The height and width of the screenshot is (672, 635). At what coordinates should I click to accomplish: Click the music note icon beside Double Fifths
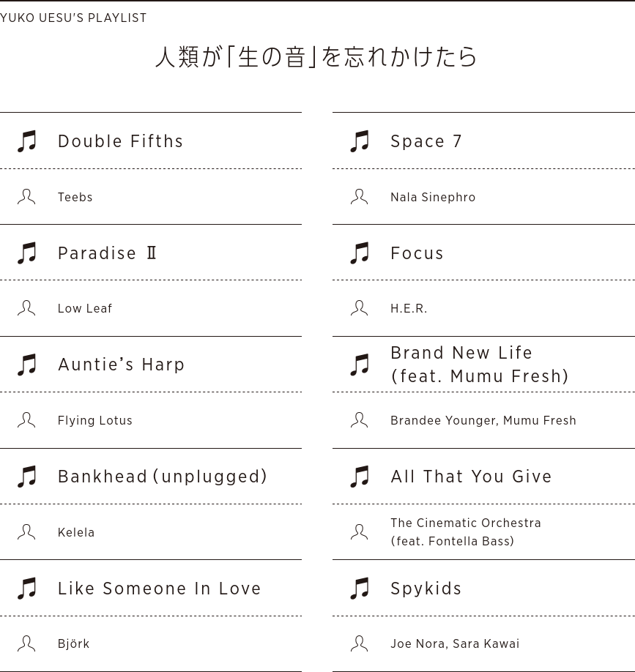point(27,141)
